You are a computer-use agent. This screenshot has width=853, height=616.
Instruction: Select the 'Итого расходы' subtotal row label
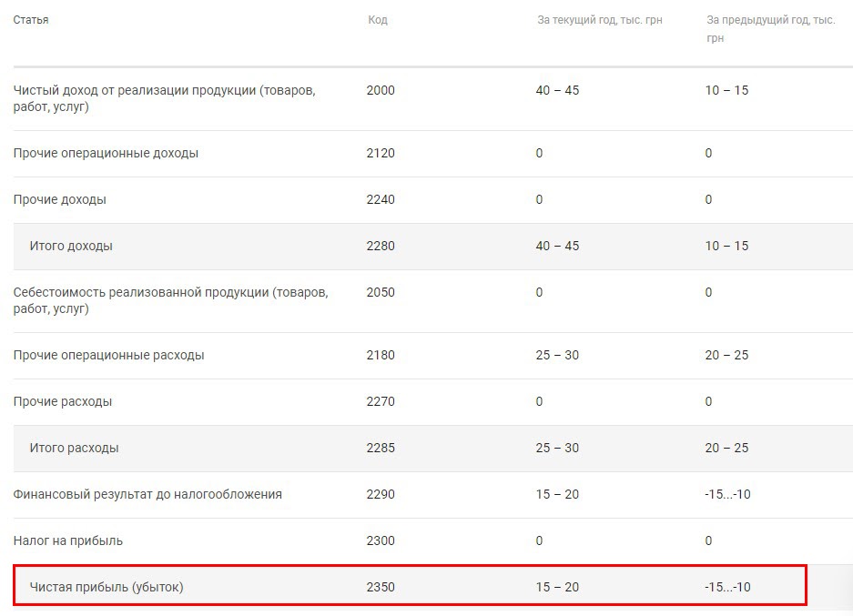point(74,448)
